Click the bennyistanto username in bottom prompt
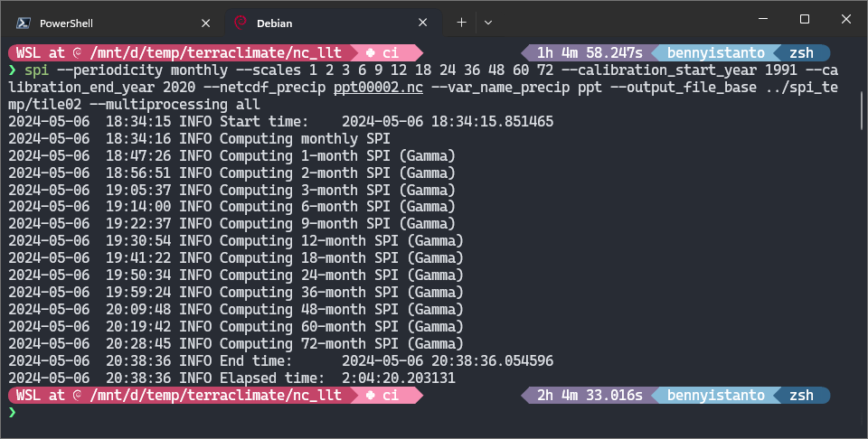This screenshot has height=439, width=868. 716,396
